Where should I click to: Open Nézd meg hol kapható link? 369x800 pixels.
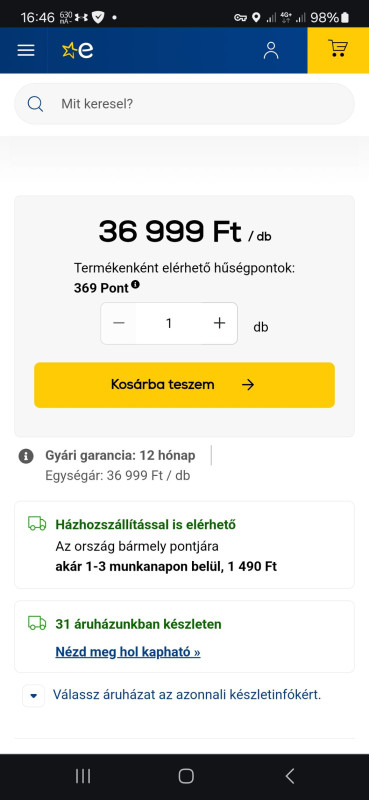128,652
